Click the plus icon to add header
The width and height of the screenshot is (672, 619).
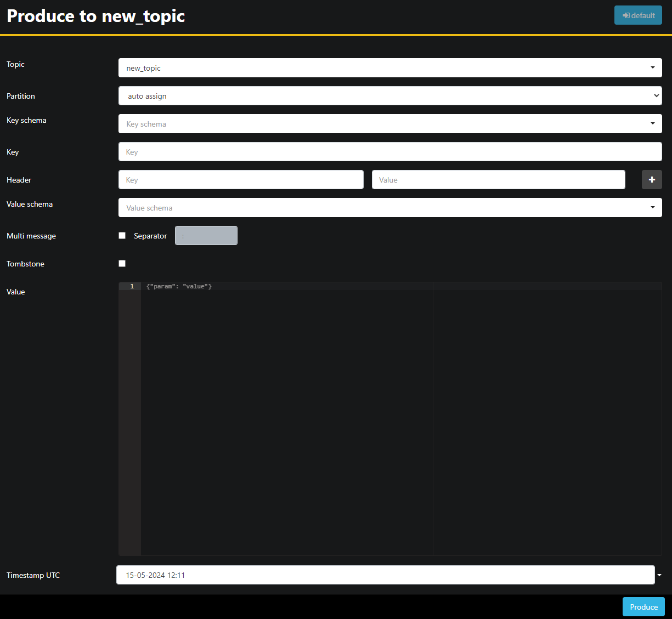click(652, 180)
